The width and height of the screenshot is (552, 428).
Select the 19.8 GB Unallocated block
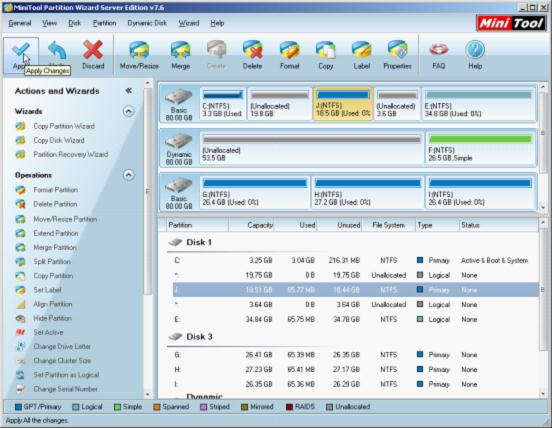(x=280, y=104)
